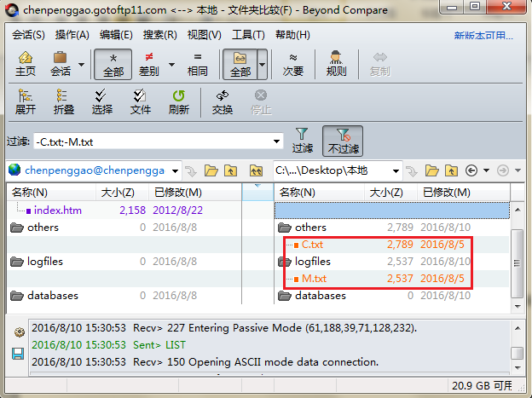Toggle Show All (全部) asterisk filter
The width and height of the screenshot is (532, 398).
click(x=113, y=64)
